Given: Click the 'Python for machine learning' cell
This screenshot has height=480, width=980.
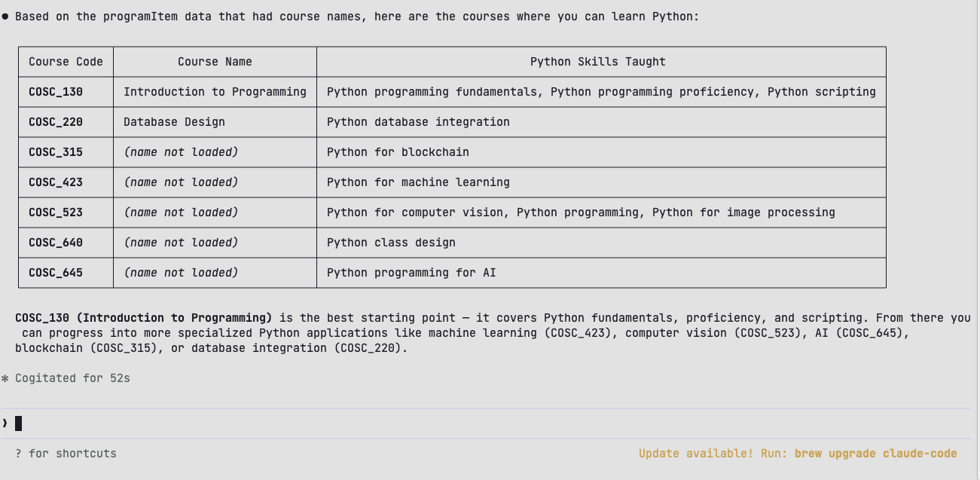Looking at the screenshot, I should coord(418,182).
